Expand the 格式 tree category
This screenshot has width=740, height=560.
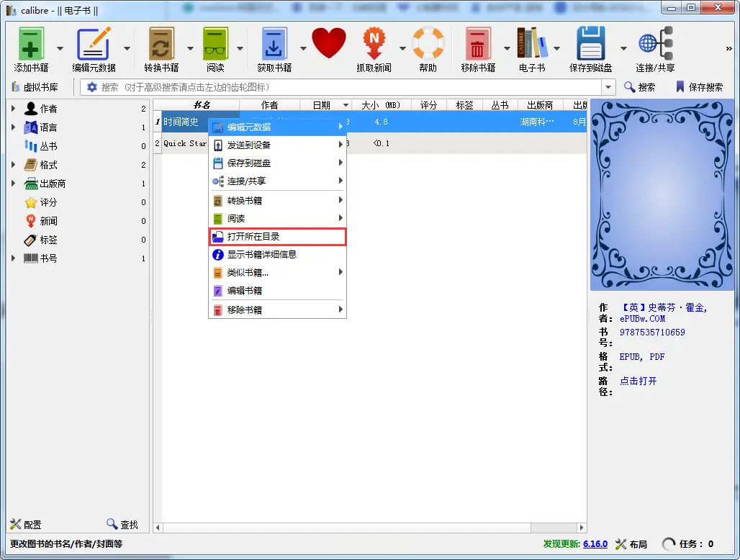click(13, 165)
